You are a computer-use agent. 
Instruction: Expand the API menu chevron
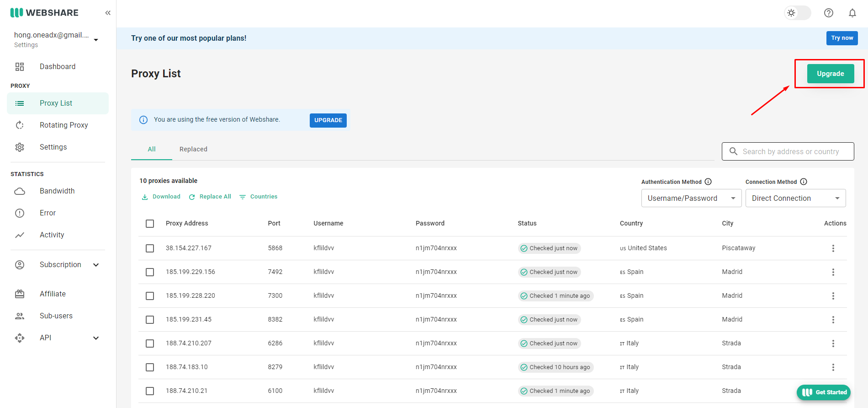96,338
